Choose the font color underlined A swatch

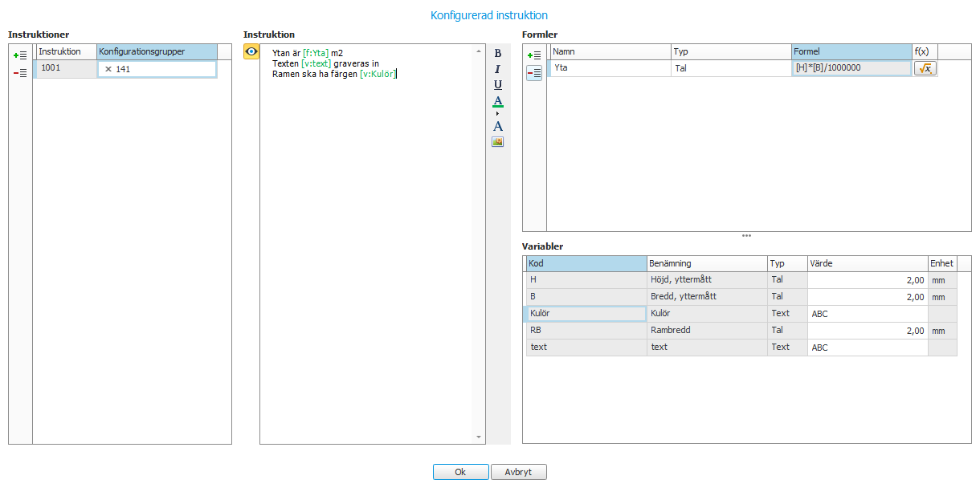[498, 101]
